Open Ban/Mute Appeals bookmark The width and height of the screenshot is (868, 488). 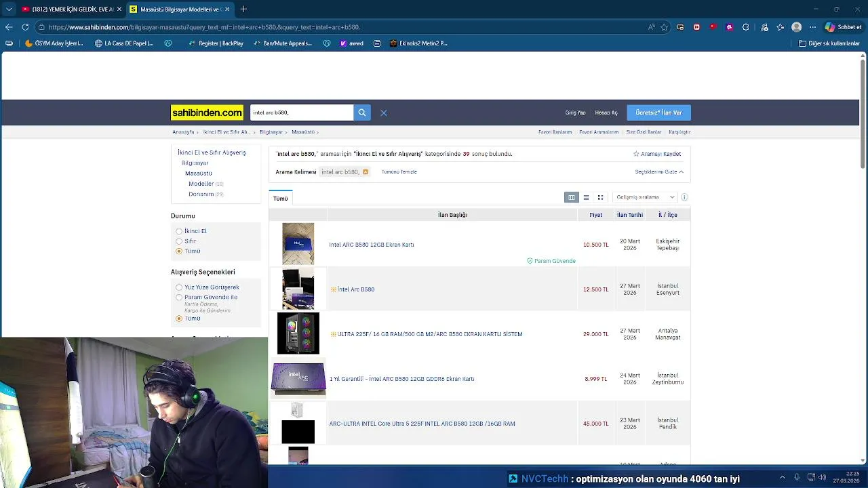pos(283,43)
